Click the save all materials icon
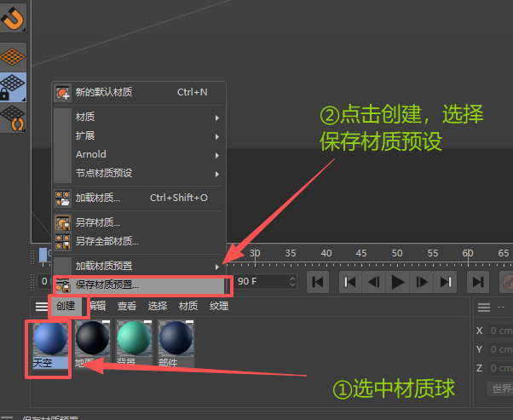The width and height of the screenshot is (513, 420). click(62, 242)
